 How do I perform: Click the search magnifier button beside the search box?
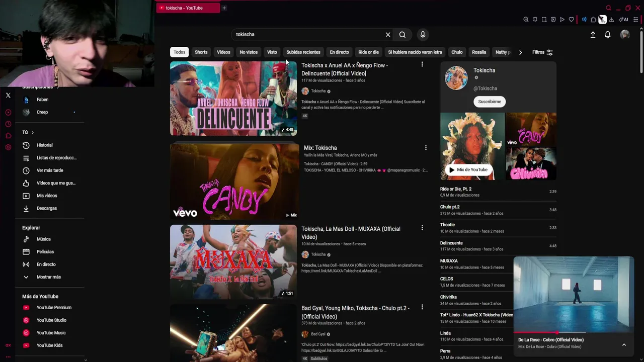pos(403,35)
